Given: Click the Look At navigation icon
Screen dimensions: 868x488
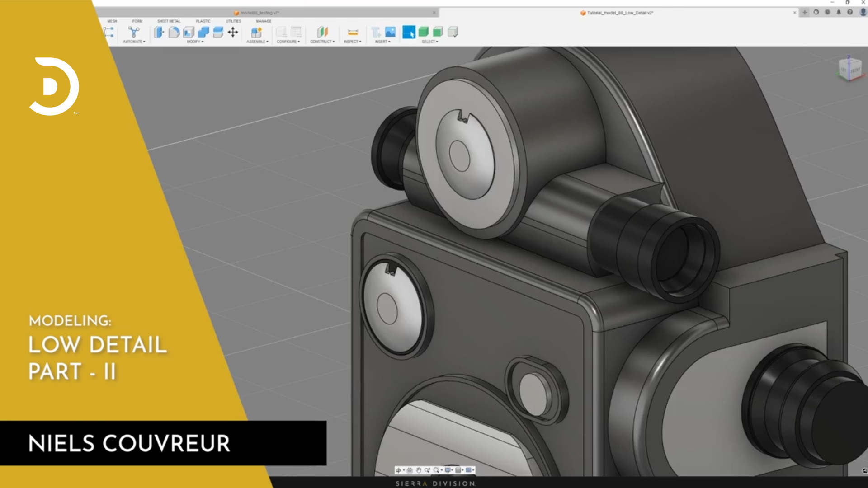Looking at the screenshot, I should [x=410, y=470].
